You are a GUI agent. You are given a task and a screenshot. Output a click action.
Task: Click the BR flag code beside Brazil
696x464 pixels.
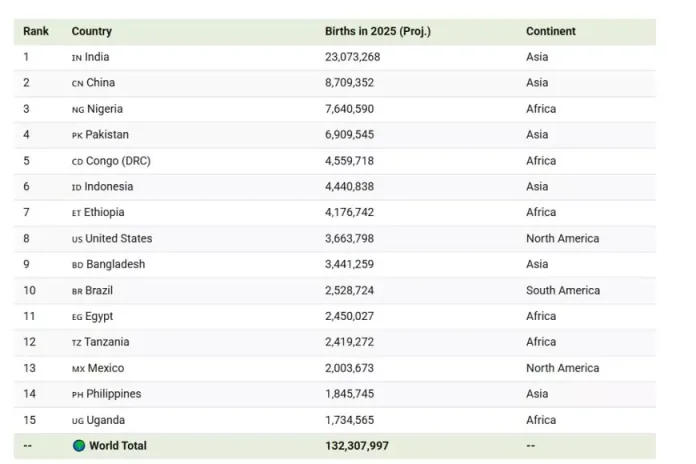pos(77,292)
